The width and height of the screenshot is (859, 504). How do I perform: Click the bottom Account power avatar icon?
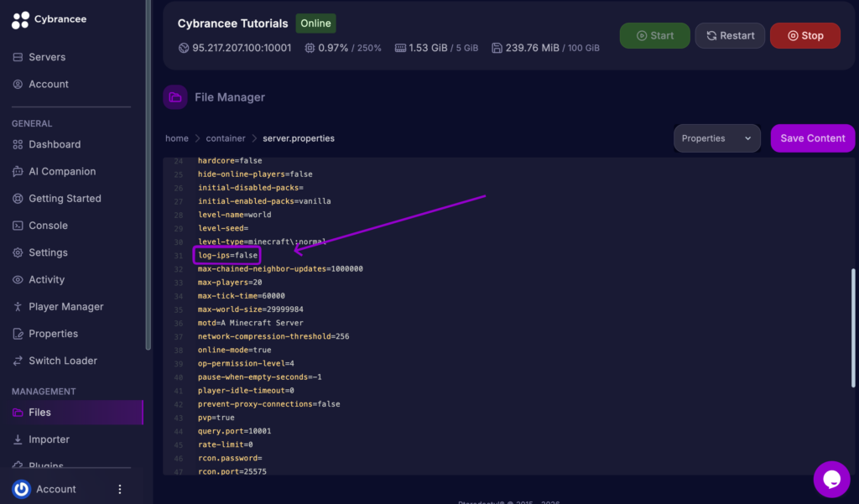21,489
